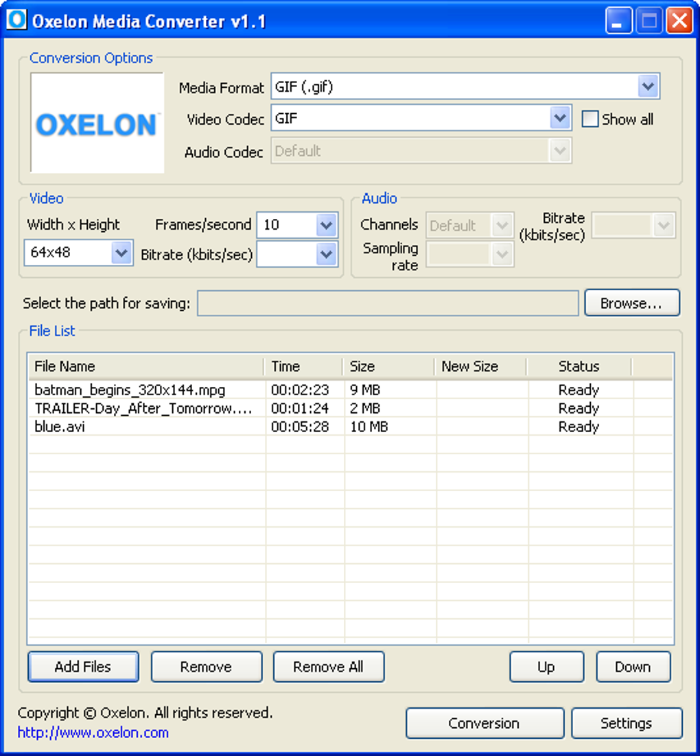Click the OXELON logo image
The image size is (700, 756).
[97, 123]
